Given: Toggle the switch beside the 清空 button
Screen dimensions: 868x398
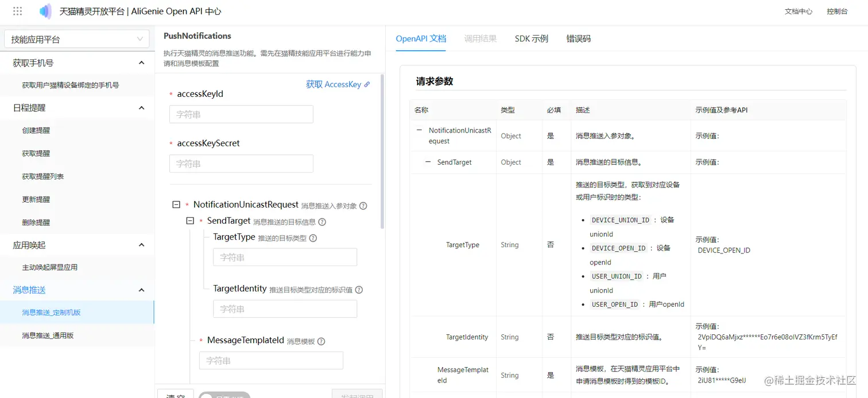Looking at the screenshot, I should 224,395.
